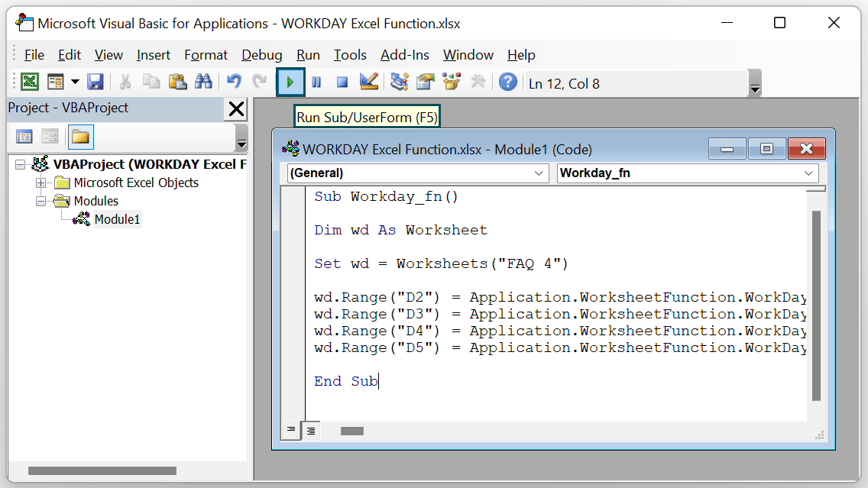
Task: Open the Properties Window icon
Action: click(425, 82)
